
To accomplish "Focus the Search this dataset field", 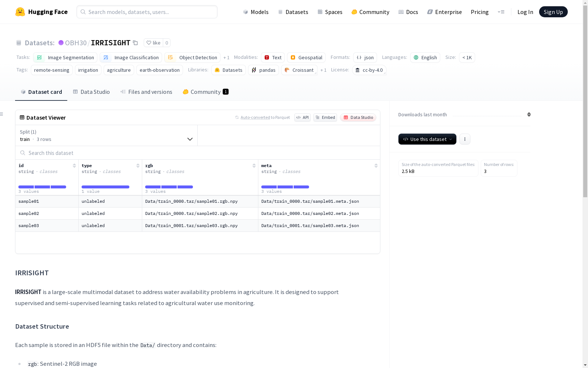I will pyautogui.click(x=198, y=153).
